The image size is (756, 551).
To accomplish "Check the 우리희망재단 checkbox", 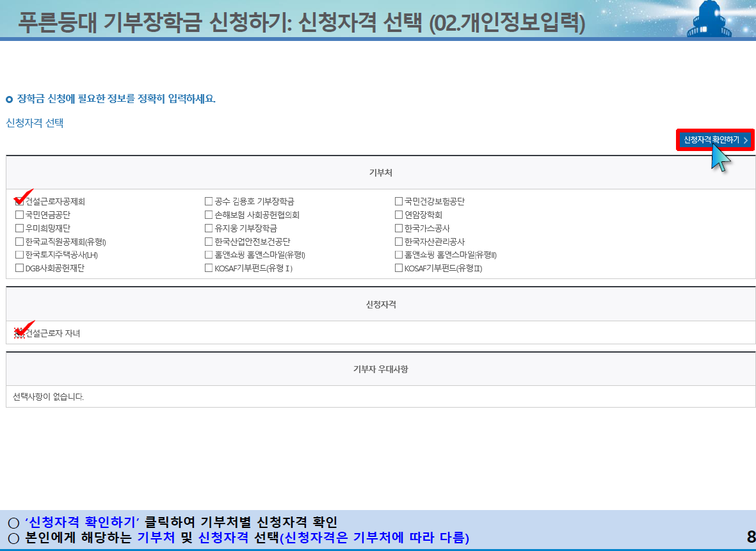I will 18,227.
